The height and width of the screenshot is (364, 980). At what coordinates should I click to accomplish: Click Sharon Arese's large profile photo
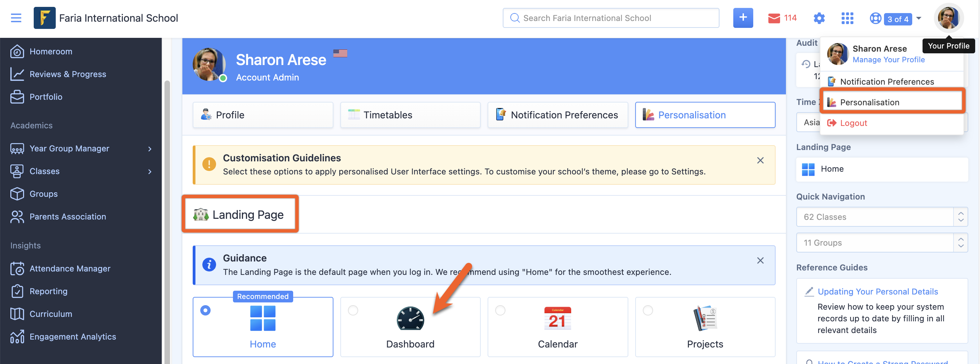click(209, 64)
